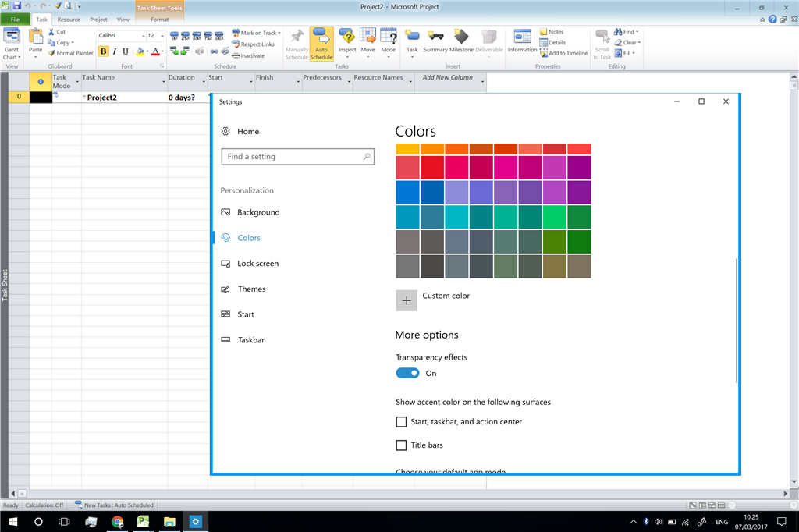Click the New Tasks: Auto Scheduled status button
Screen dimensions: 799x532
click(x=114, y=505)
